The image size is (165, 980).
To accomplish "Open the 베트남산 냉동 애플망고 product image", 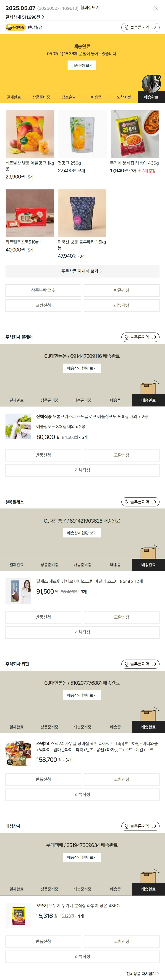I will click(x=30, y=134).
